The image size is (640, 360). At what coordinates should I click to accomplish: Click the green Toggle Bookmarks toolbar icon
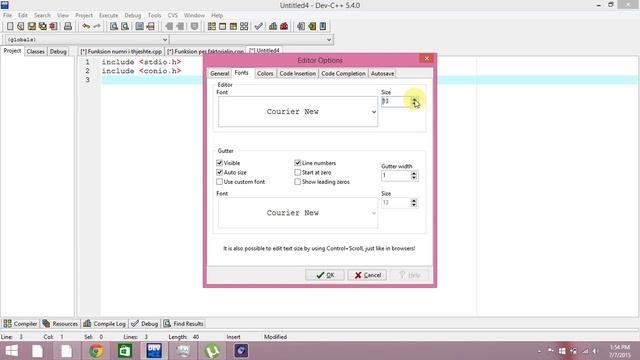[x=312, y=27]
